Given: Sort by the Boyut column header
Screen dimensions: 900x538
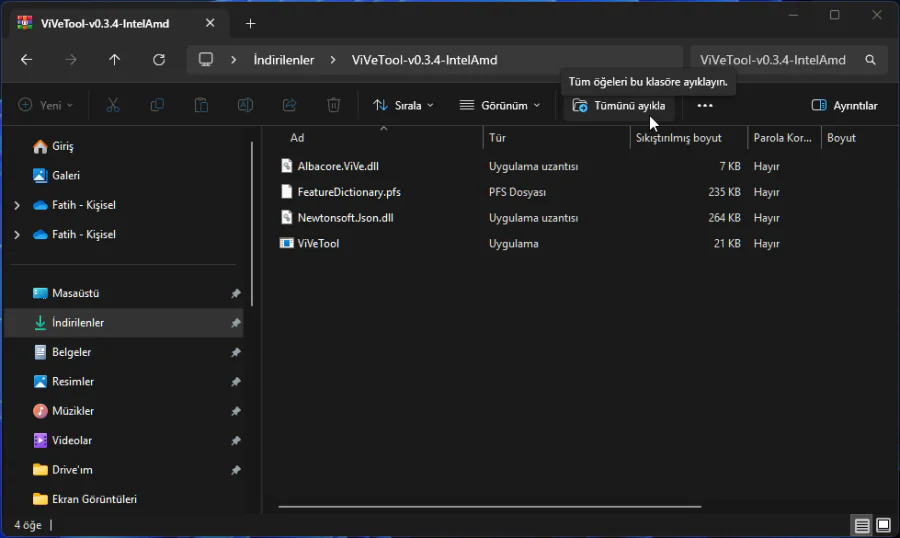Looking at the screenshot, I should [x=841, y=138].
